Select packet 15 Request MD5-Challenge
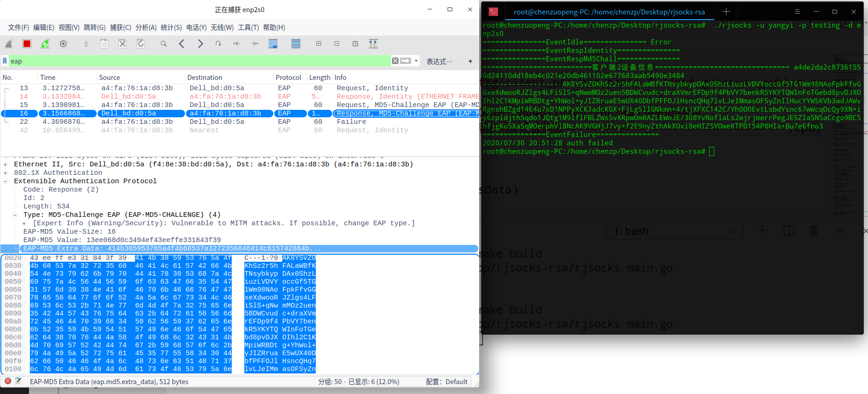 pos(240,105)
